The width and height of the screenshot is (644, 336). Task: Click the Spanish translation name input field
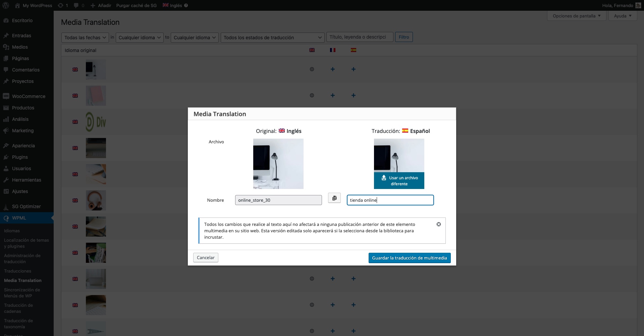(x=390, y=200)
